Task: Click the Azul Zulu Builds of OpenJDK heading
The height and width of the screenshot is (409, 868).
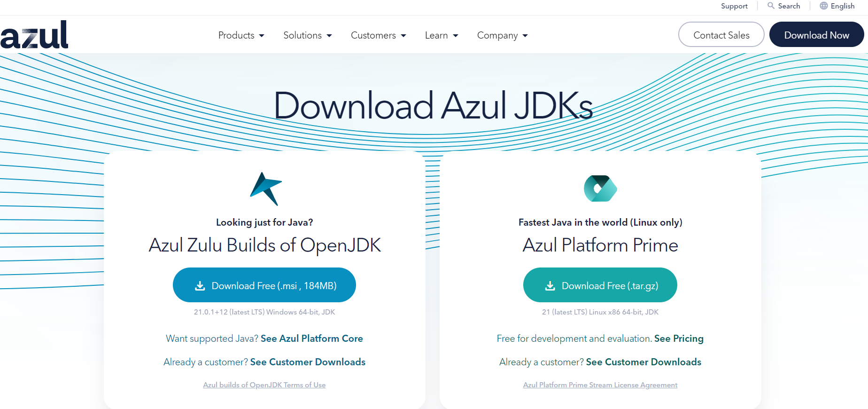Action: pos(264,245)
